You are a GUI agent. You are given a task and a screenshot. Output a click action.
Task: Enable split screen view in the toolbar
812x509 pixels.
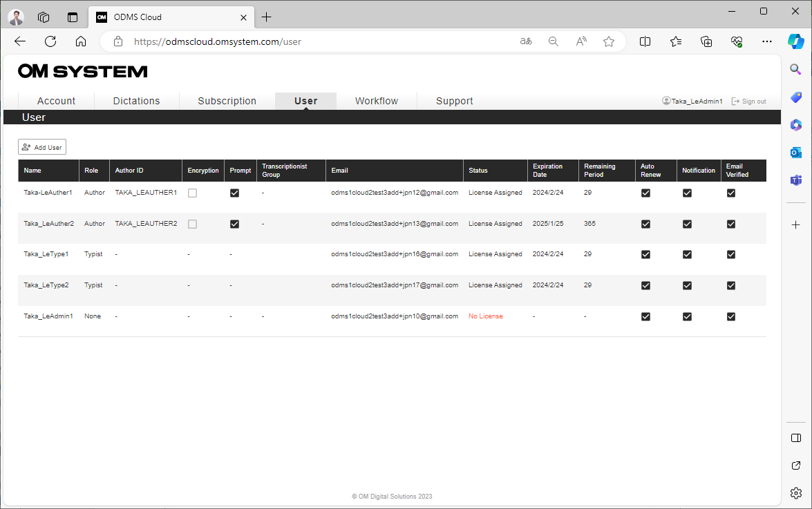pos(645,41)
